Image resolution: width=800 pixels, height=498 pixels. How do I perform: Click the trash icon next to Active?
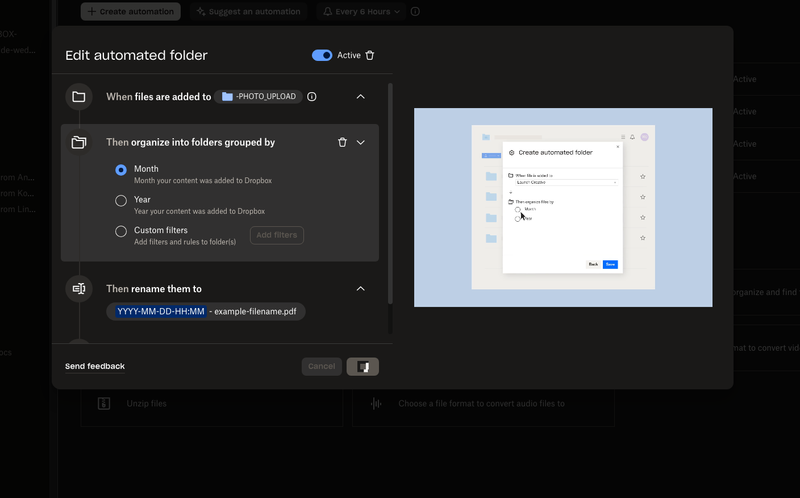(370, 56)
